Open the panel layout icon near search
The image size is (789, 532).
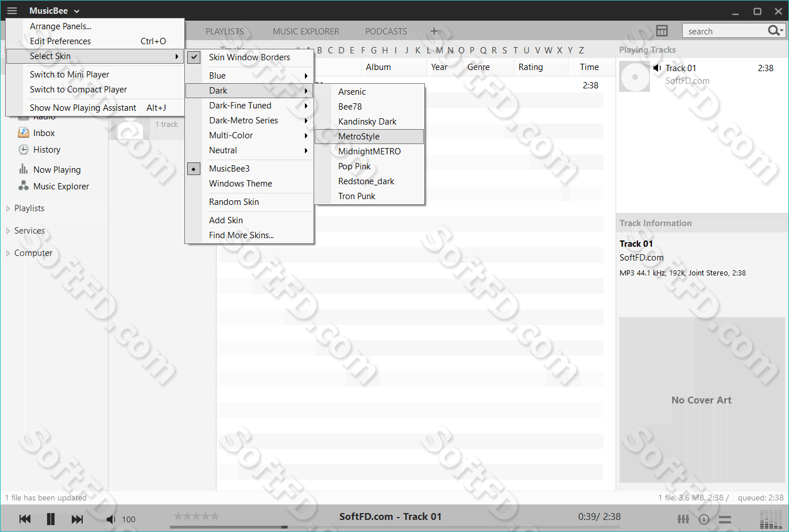pyautogui.click(x=662, y=31)
